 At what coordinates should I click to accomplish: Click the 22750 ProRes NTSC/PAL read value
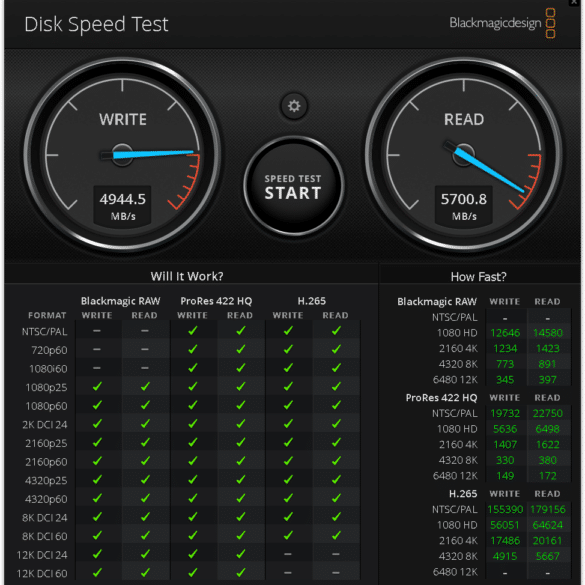[x=547, y=413]
